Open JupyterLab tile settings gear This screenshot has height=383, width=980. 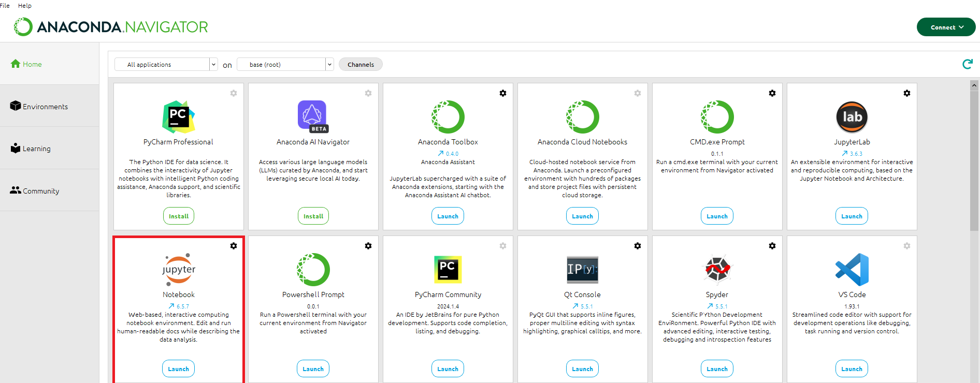click(907, 93)
